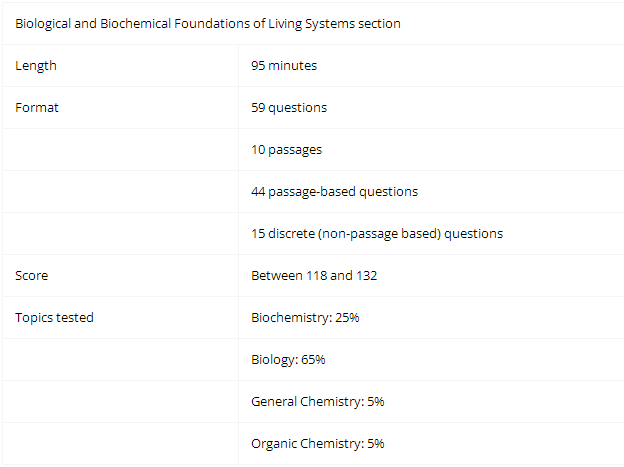
Task: Click the empty cell beside 44 passage-based questions
Action: (121, 191)
